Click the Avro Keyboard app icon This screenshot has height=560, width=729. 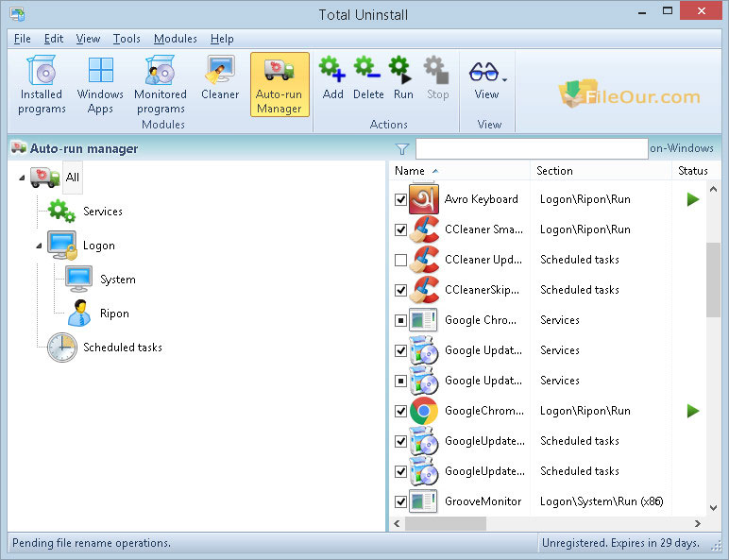[x=424, y=199]
